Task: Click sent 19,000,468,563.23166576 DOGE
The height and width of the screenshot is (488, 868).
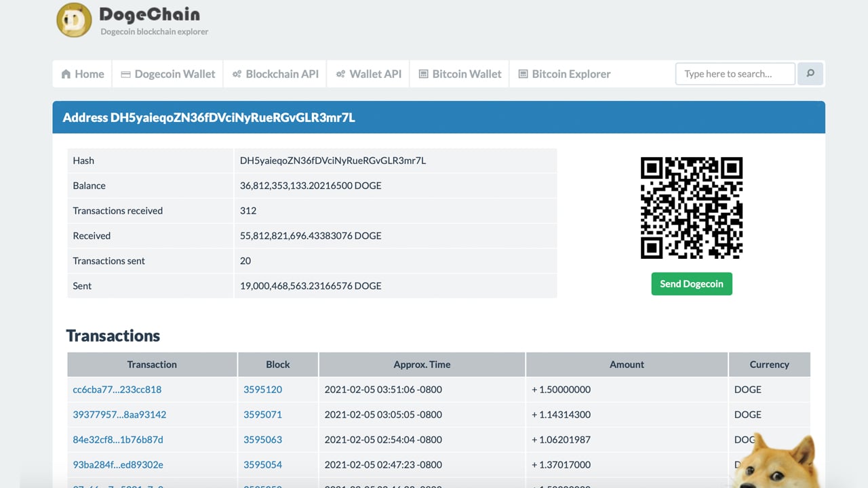Action: [311, 286]
